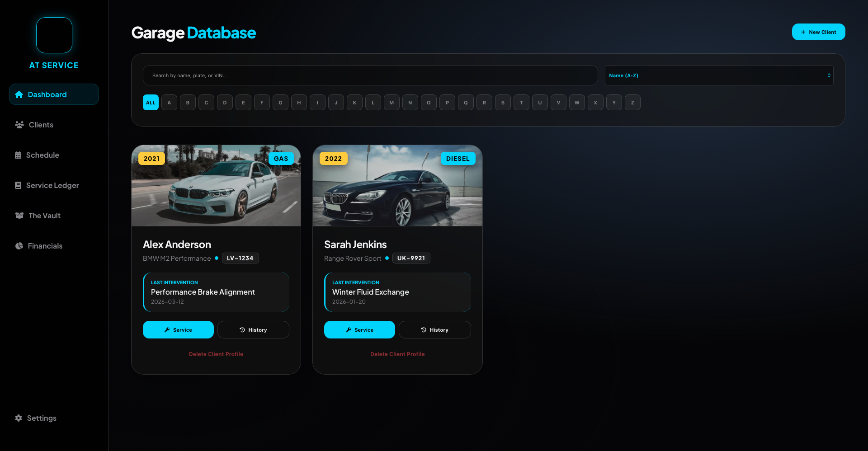Click the Service Ledger book icon
Screen dimensions: 868x451
tap(18, 185)
